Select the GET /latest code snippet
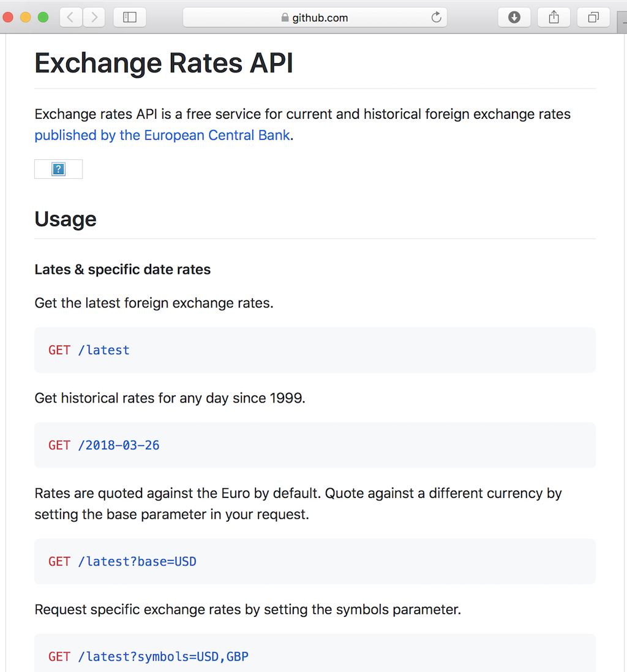Viewport: 627px width, 672px height. (88, 350)
